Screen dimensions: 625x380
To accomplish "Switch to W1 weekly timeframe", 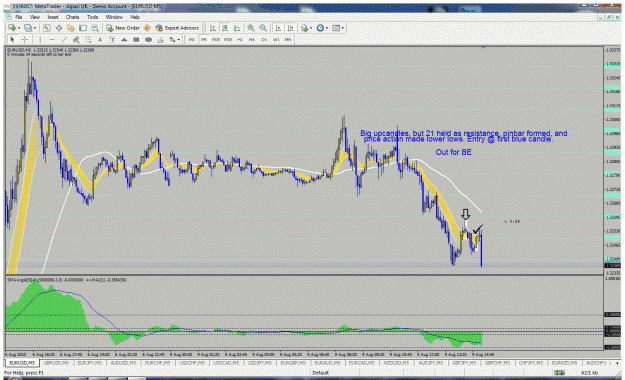I will [x=276, y=39].
